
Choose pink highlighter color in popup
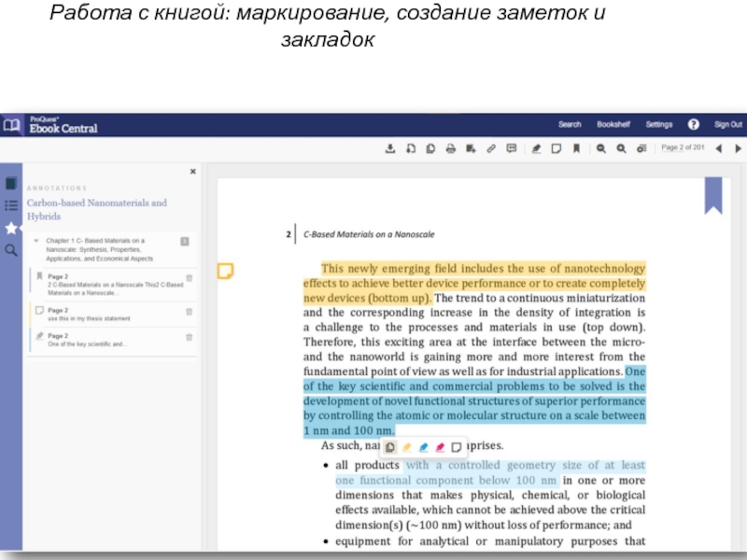440,447
